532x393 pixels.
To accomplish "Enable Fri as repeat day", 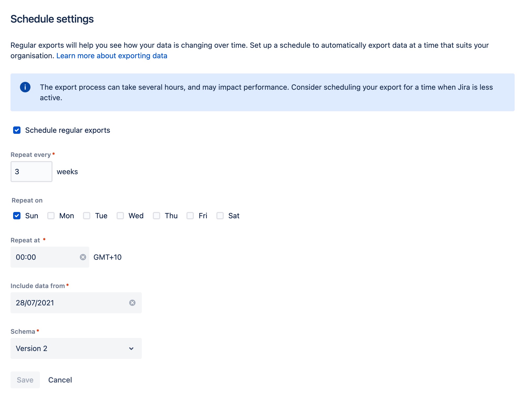I will [190, 216].
